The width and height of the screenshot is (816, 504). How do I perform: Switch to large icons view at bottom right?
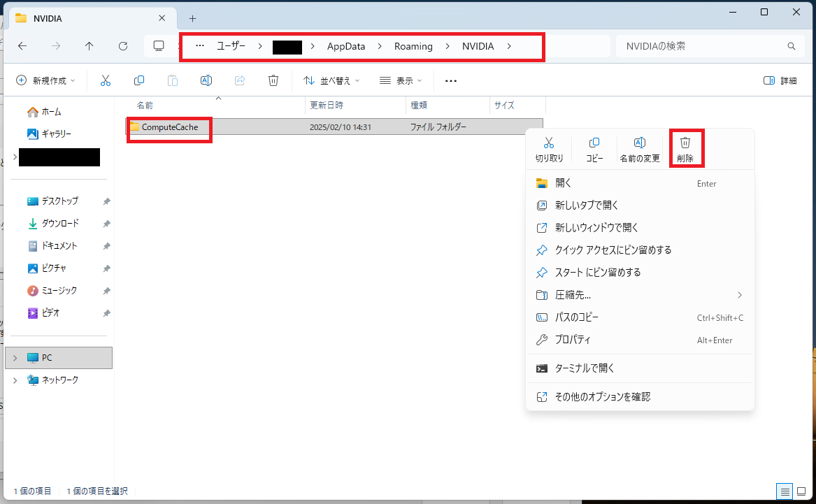(x=801, y=491)
